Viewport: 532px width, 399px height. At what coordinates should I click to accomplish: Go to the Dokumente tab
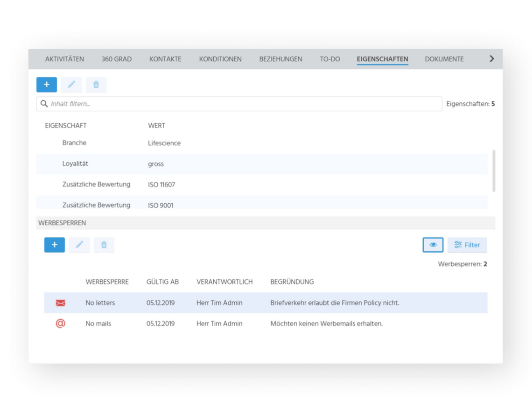(444, 59)
